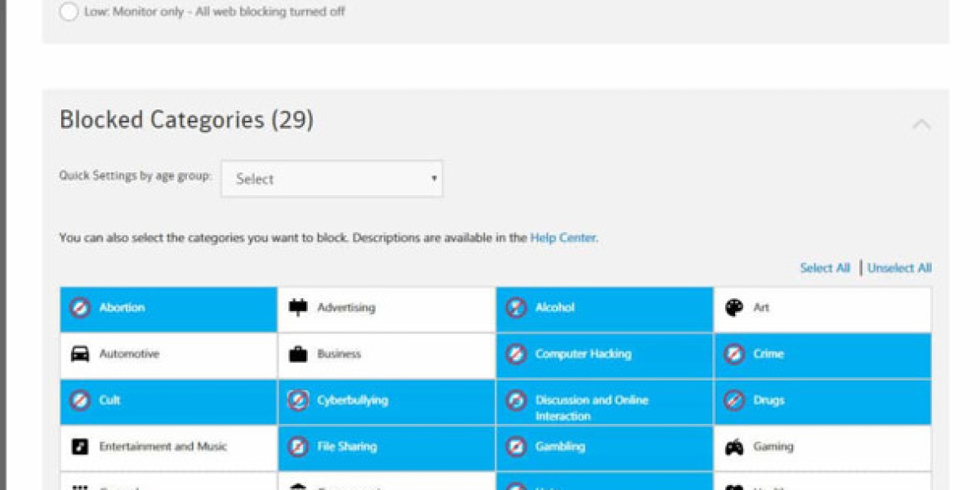Click the Art palette icon
Image resolution: width=980 pixels, height=490 pixels.
[x=734, y=308]
